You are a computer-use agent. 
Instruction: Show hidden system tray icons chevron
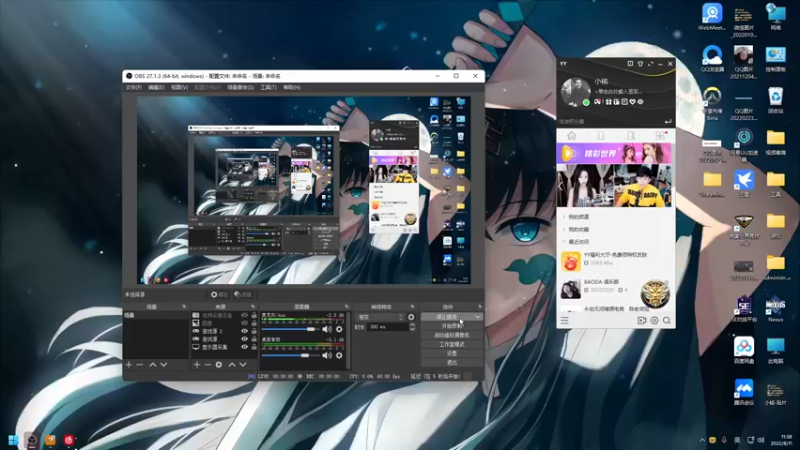(x=703, y=440)
